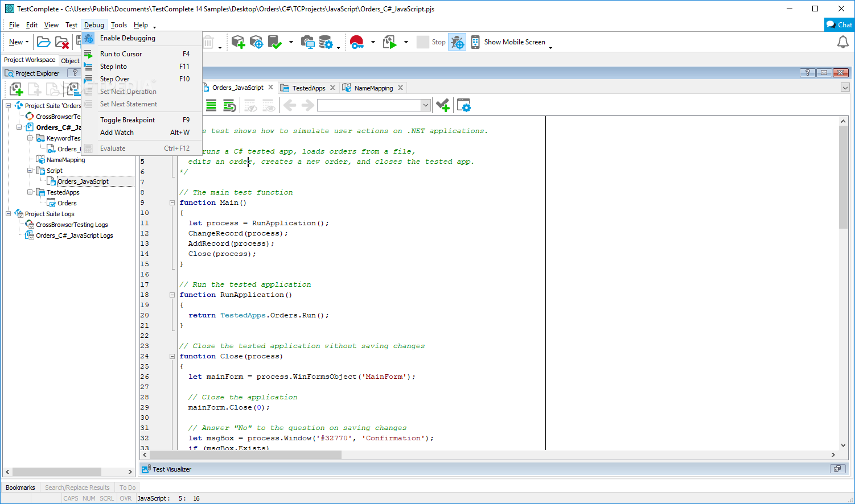Click the Project Explorer horizontal scrollbar
This screenshot has width=855, height=504.
pyautogui.click(x=57, y=472)
